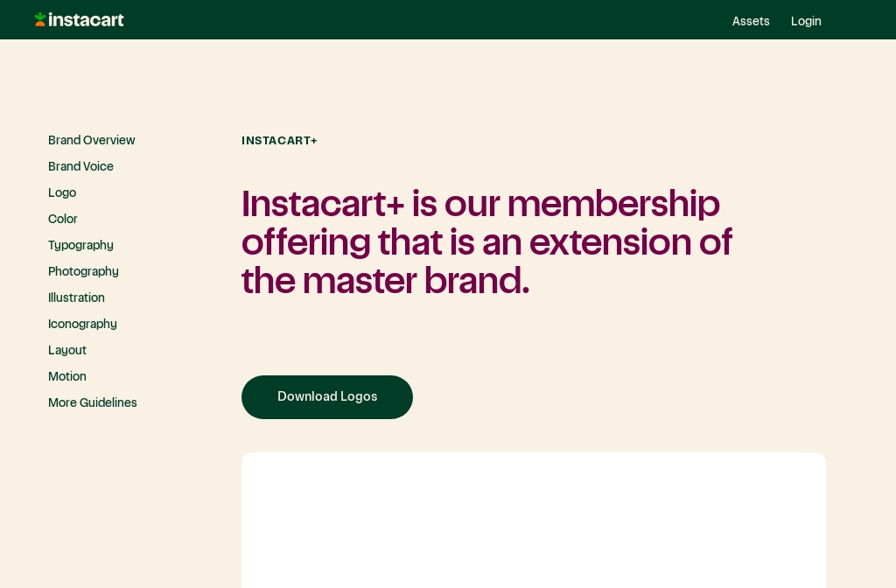Viewport: 896px width, 588px height.
Task: Click the INSTACART+ eyebrow label
Action: click(x=279, y=141)
